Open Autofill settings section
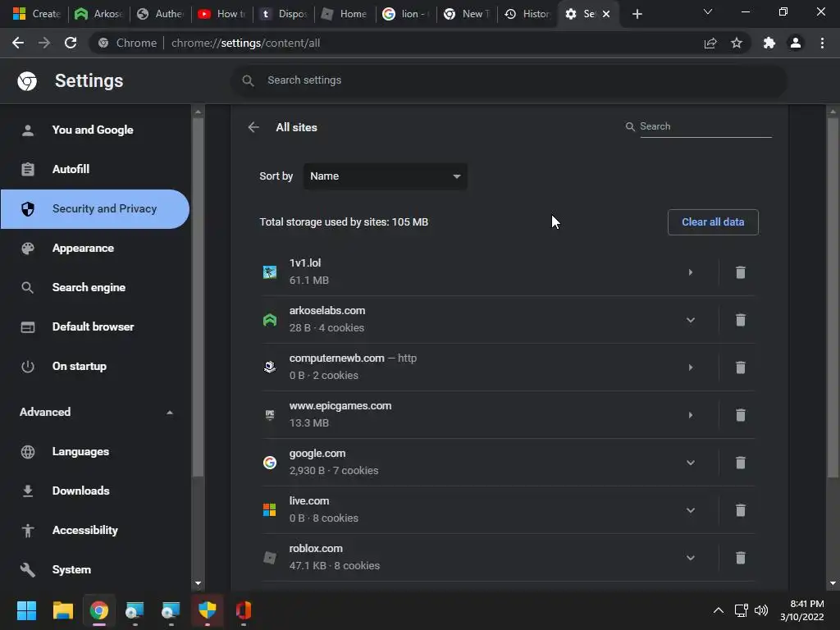The width and height of the screenshot is (840, 630). coord(95,169)
